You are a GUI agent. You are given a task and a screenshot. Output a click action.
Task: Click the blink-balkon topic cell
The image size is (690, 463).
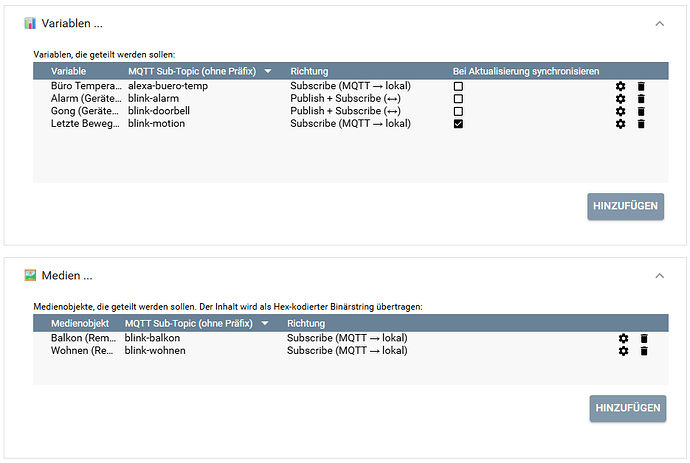152,338
